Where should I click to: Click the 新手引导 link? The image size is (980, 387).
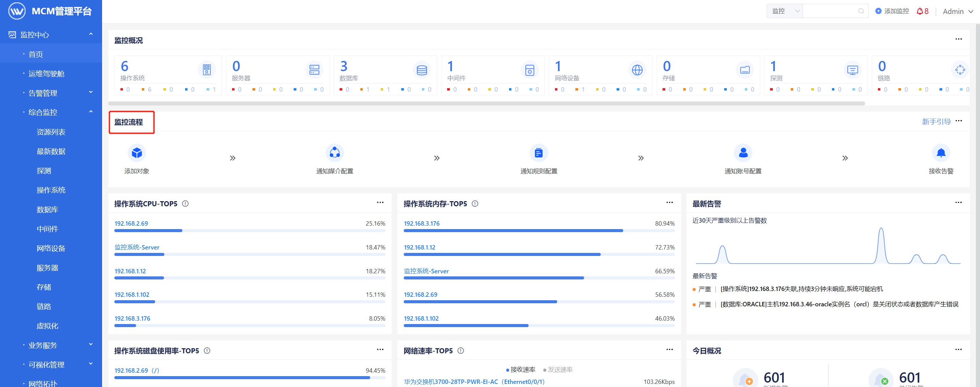tap(936, 122)
